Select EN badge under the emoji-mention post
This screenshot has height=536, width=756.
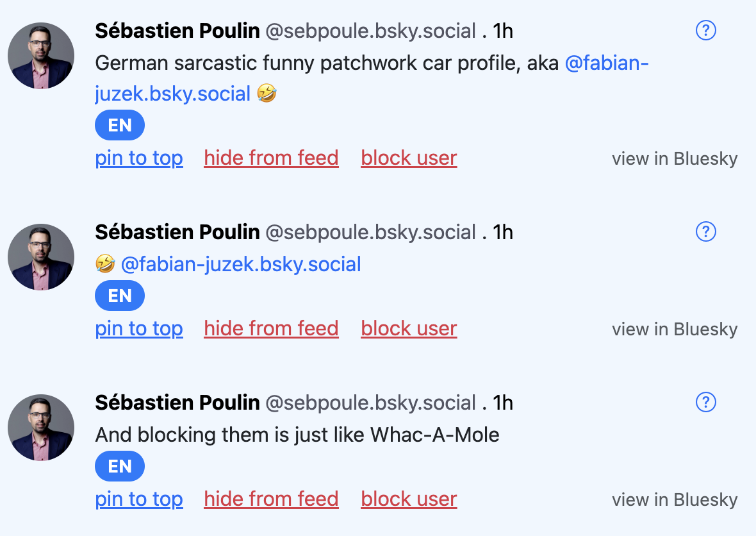pyautogui.click(x=120, y=296)
